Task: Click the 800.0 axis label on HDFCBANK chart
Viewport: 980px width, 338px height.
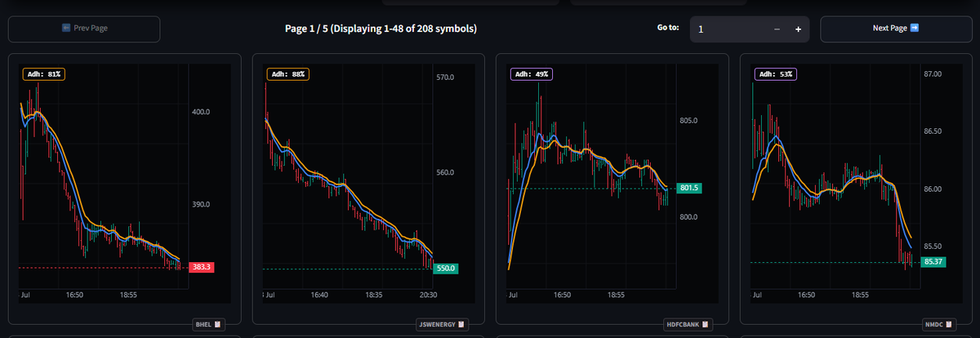Action: [689, 216]
